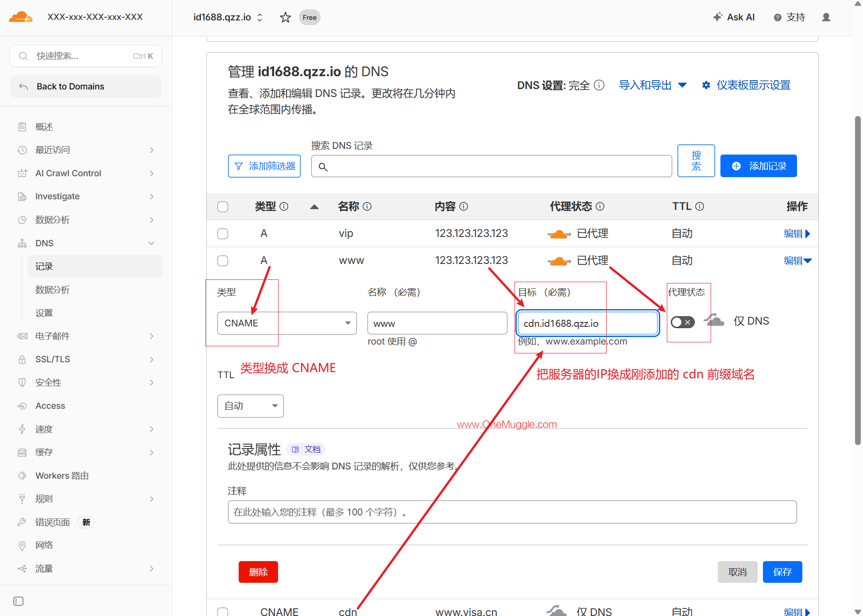The image size is (863, 616).
Task: Click the Cancel button
Action: pos(738,572)
